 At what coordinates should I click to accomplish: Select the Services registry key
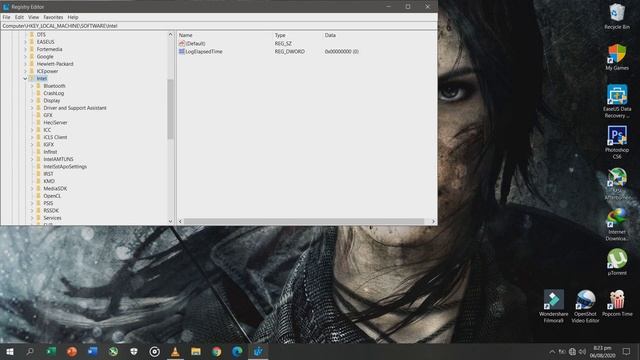[52, 218]
